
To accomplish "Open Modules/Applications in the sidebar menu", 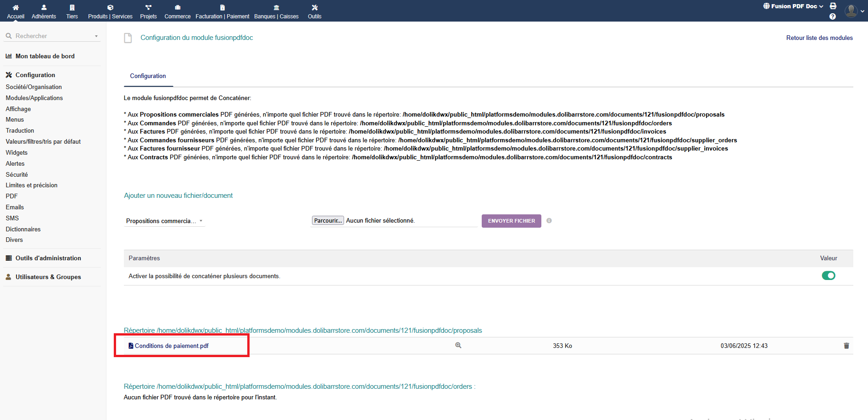I will [34, 98].
